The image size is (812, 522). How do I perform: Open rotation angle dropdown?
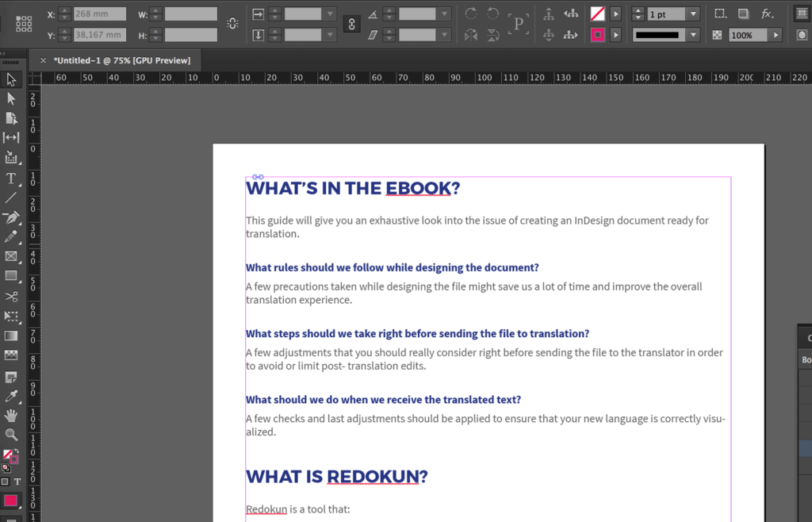444,14
